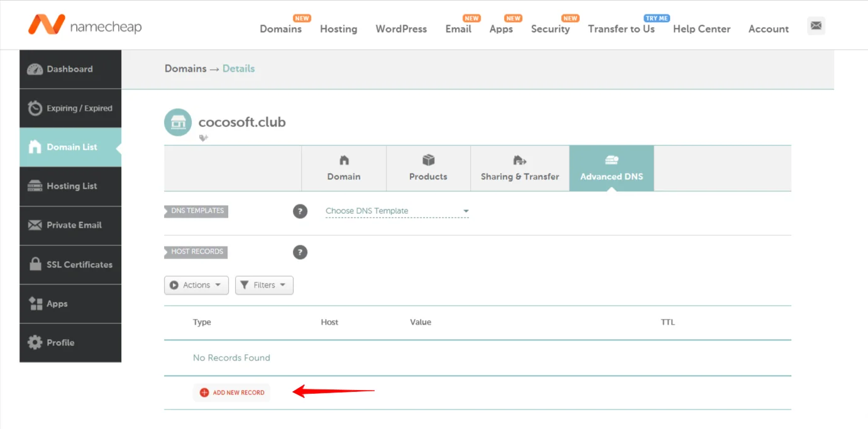868x429 pixels.
Task: Switch to the Sharing & Transfer tab
Action: (x=520, y=168)
